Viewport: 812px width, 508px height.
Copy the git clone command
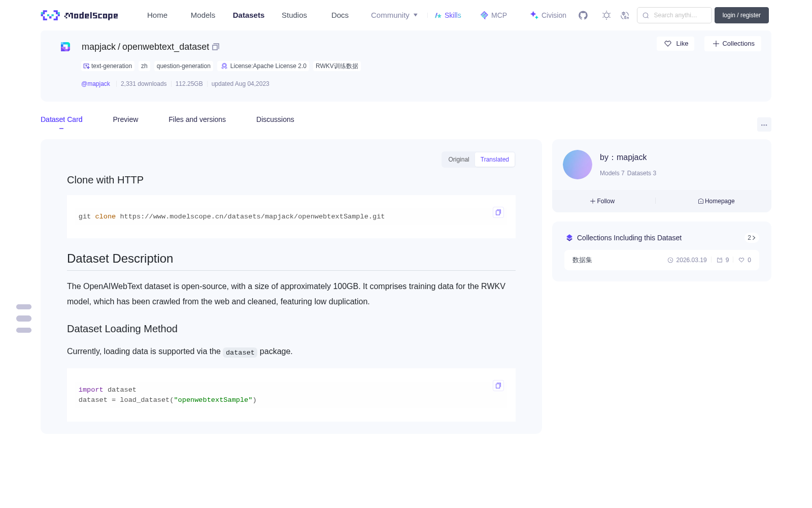coord(498,212)
